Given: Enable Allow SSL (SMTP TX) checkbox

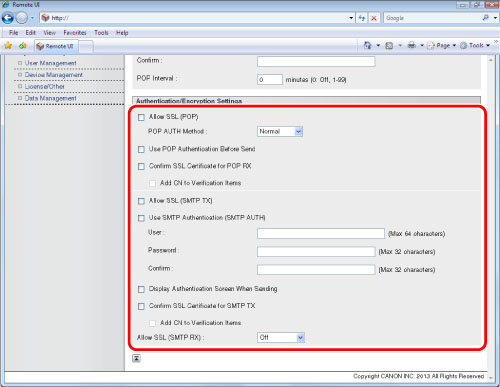Looking at the screenshot, I should click(x=141, y=201).
